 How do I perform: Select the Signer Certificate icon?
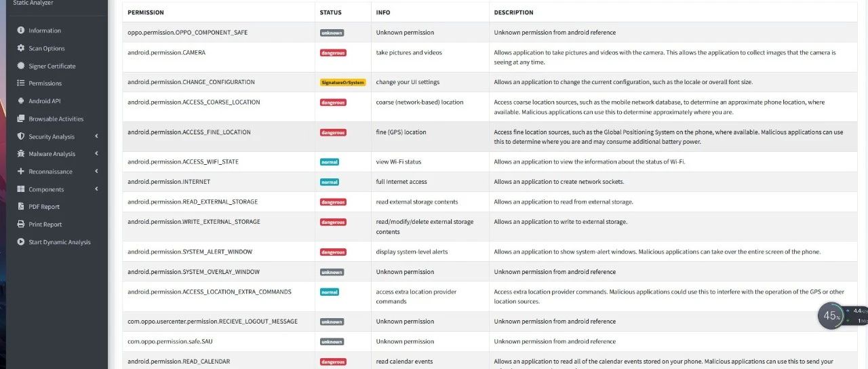pyautogui.click(x=21, y=66)
